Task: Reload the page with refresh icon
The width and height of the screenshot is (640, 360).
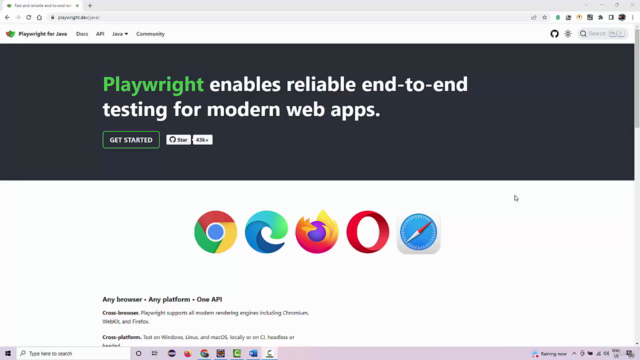Action: point(29,18)
